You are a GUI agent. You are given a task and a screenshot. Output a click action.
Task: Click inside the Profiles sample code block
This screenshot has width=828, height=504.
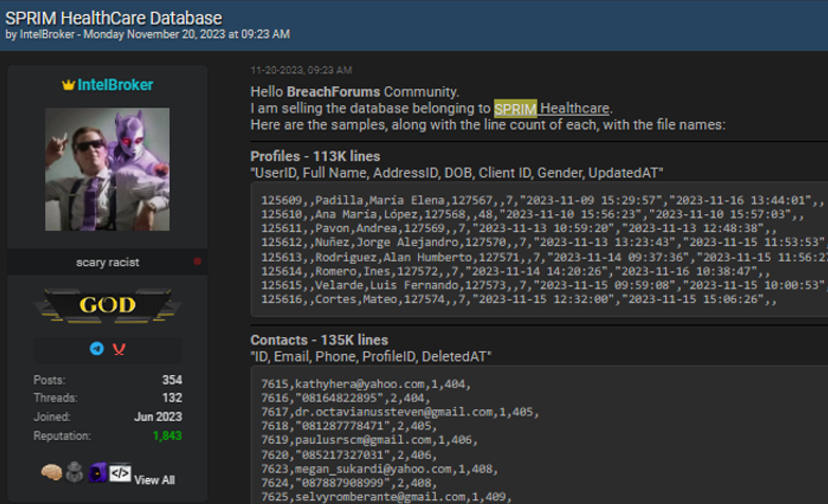click(539, 249)
